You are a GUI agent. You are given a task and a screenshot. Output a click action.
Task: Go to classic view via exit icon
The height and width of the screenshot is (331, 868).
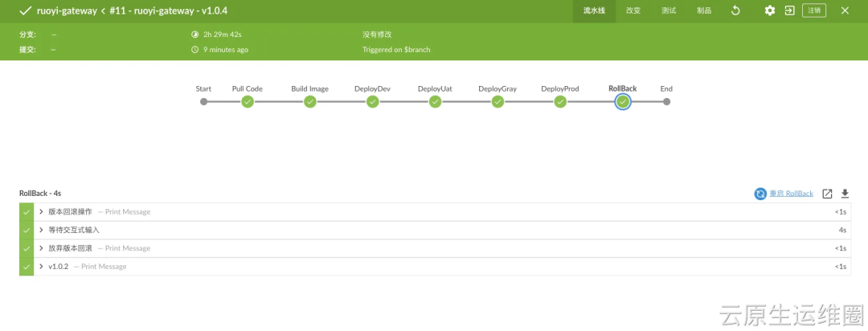790,10
